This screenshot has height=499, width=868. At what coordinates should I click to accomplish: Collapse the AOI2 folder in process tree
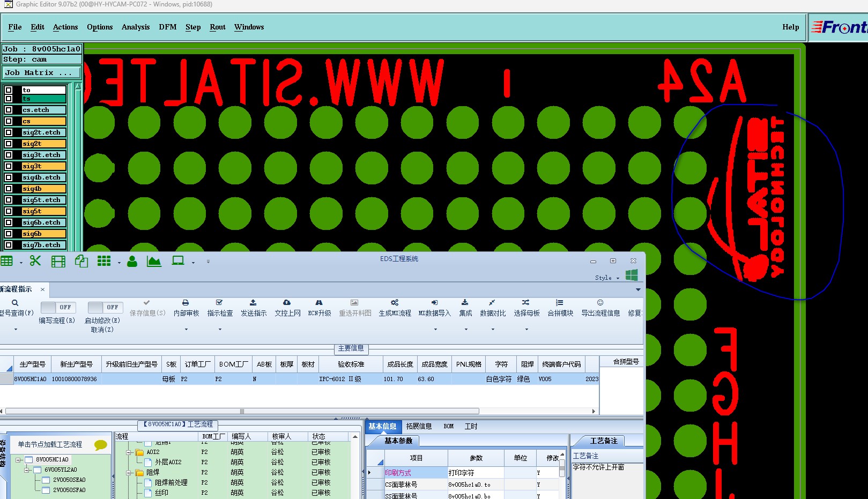tap(129, 452)
